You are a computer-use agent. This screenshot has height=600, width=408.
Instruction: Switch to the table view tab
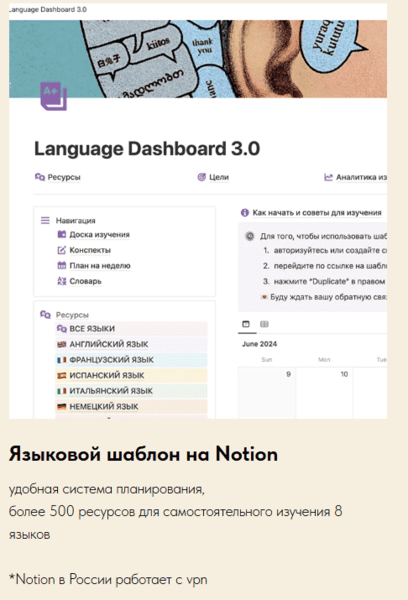coord(264,324)
